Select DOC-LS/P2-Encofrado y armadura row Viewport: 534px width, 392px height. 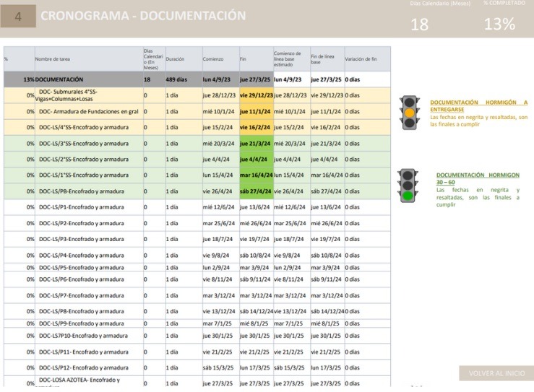click(197, 223)
